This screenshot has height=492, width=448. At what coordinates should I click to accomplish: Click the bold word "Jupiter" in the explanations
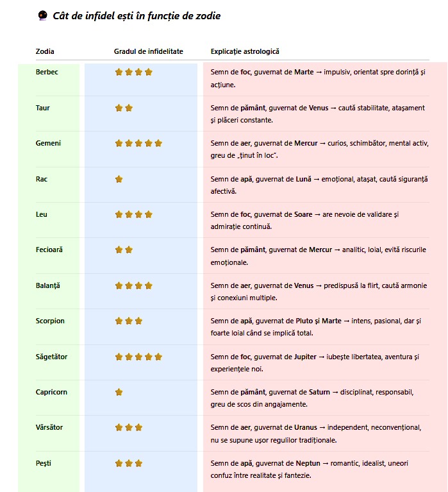click(305, 357)
